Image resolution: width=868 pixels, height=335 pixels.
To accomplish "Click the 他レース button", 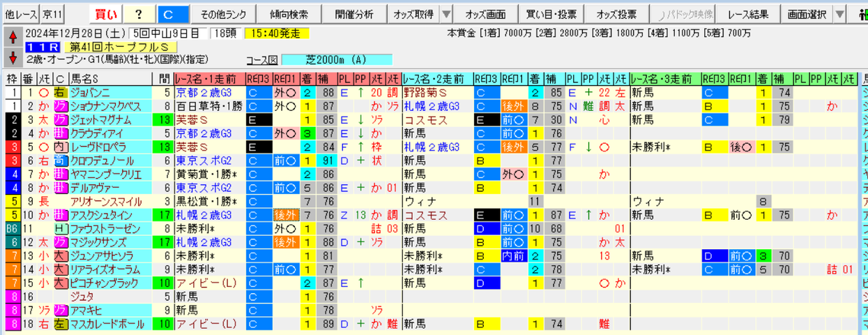I will pyautogui.click(x=20, y=14).
